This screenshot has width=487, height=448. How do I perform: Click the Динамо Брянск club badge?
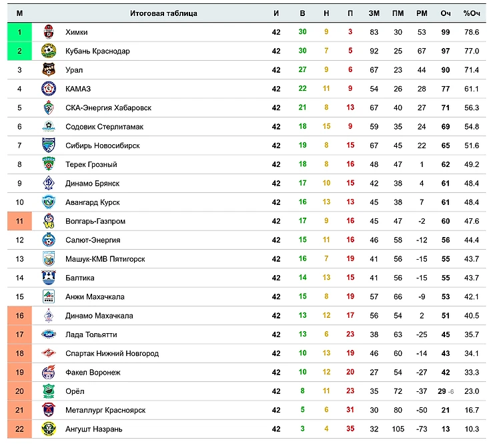pos(49,183)
